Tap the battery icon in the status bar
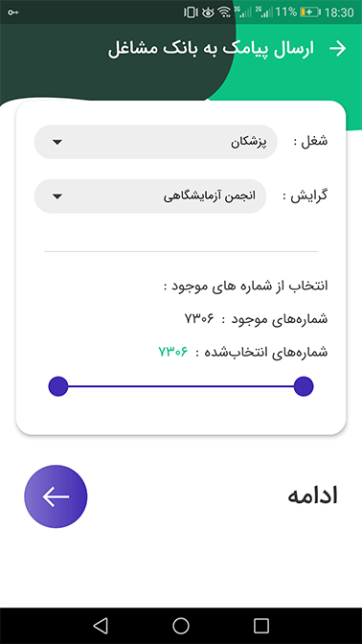The image size is (362, 644). [x=310, y=12]
